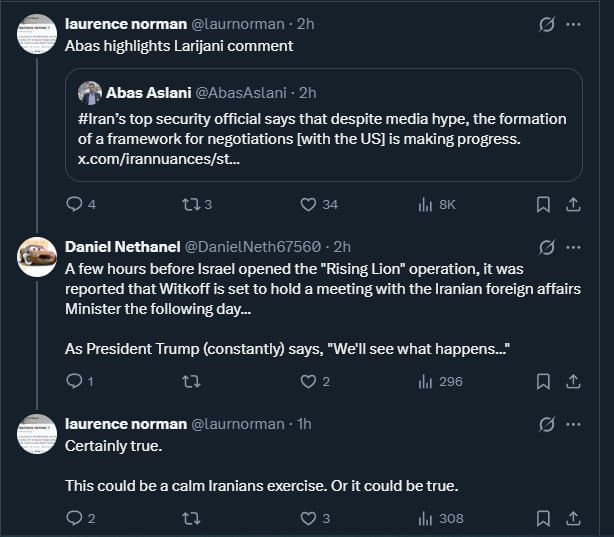Bookmark Daniel Nethanel's tweet
Screen dimensions: 614x537
pyautogui.click(x=543, y=381)
